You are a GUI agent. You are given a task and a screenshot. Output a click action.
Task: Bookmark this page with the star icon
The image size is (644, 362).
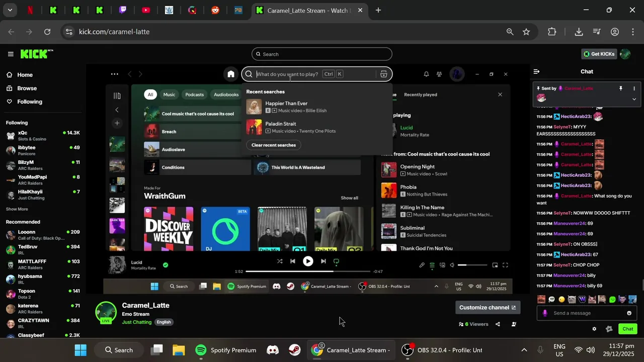tap(526, 32)
